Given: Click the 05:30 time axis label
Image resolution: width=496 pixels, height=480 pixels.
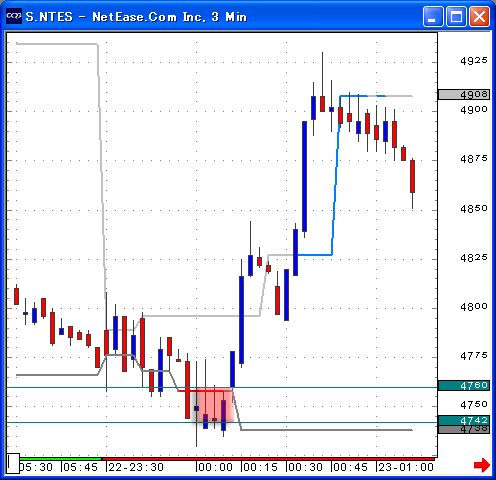Looking at the screenshot, I should click(36, 467).
